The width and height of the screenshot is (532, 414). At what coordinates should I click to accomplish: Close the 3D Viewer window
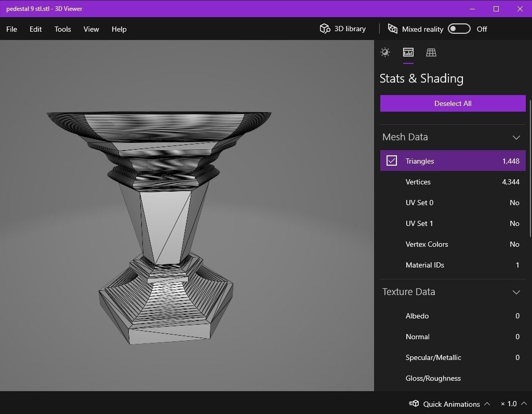pyautogui.click(x=520, y=9)
